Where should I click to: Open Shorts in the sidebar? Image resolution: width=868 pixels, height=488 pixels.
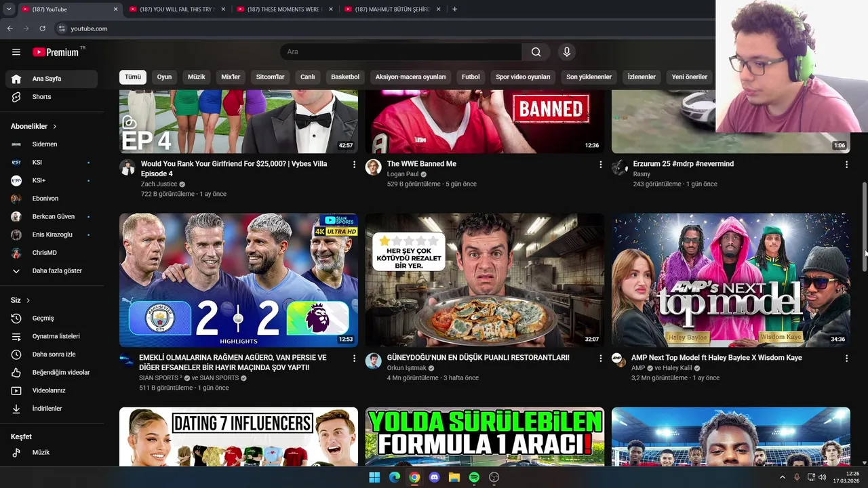coord(52,97)
